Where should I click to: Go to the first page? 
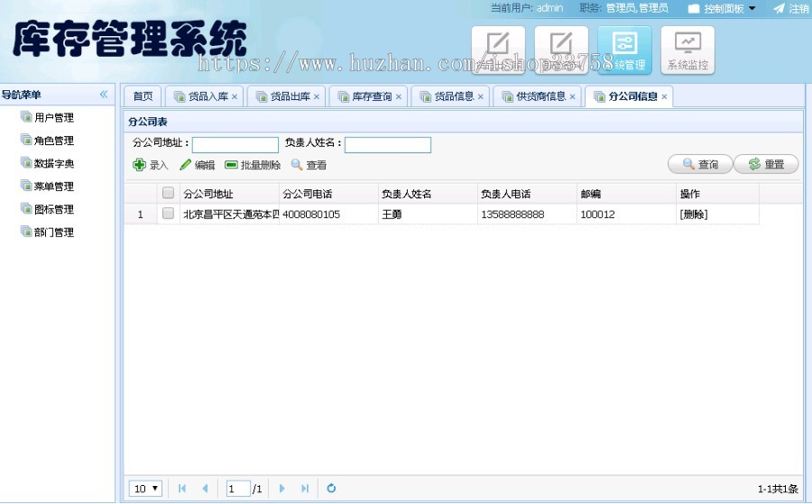(181, 489)
